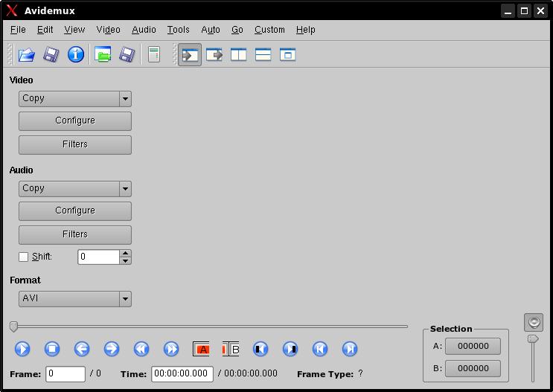553x392 pixels.
Task: Click Filters under Audio
Action: [74, 234]
